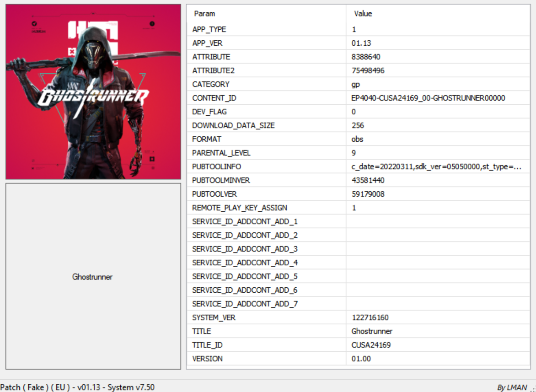Select the CONTENT_ID parameter cell
This screenshot has width=536, height=392.
tap(266, 98)
